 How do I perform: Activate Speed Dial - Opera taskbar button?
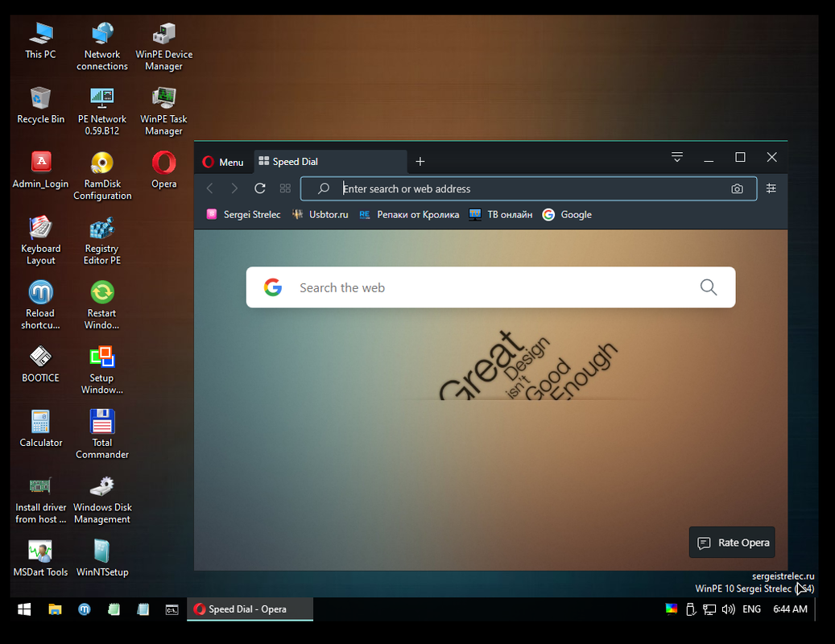250,609
